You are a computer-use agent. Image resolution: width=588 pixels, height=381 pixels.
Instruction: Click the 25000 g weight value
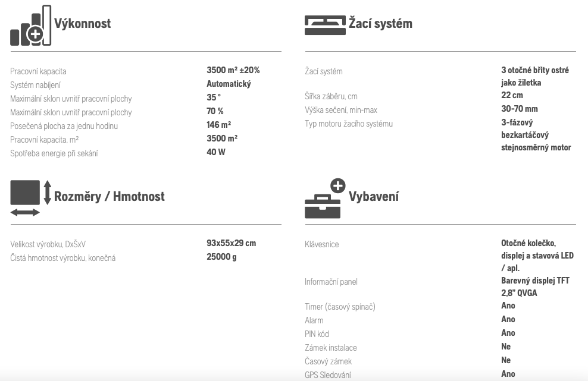221,257
